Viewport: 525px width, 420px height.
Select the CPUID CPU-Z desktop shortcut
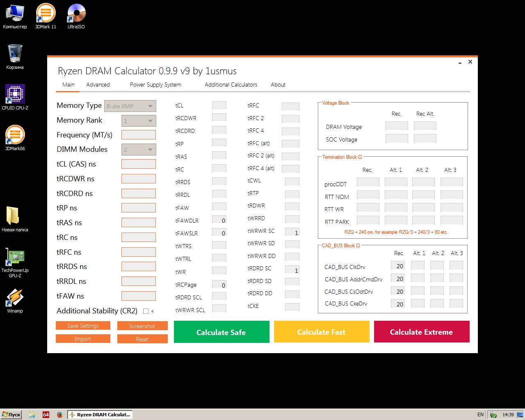click(x=15, y=97)
